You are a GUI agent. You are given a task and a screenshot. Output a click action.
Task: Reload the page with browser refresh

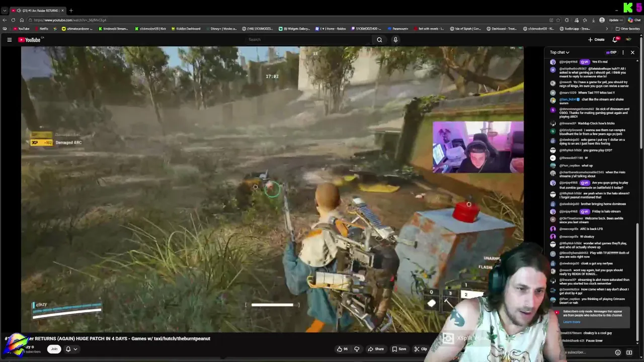[x=13, y=20]
